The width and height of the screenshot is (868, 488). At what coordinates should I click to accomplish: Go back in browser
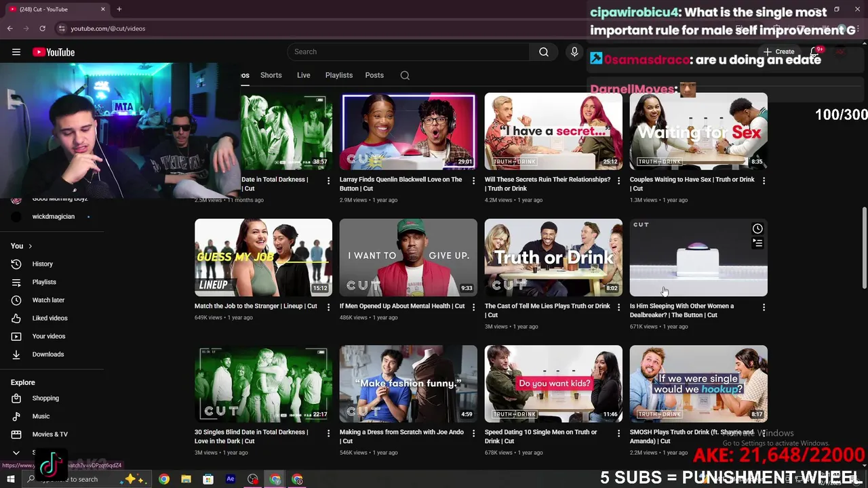(10, 28)
